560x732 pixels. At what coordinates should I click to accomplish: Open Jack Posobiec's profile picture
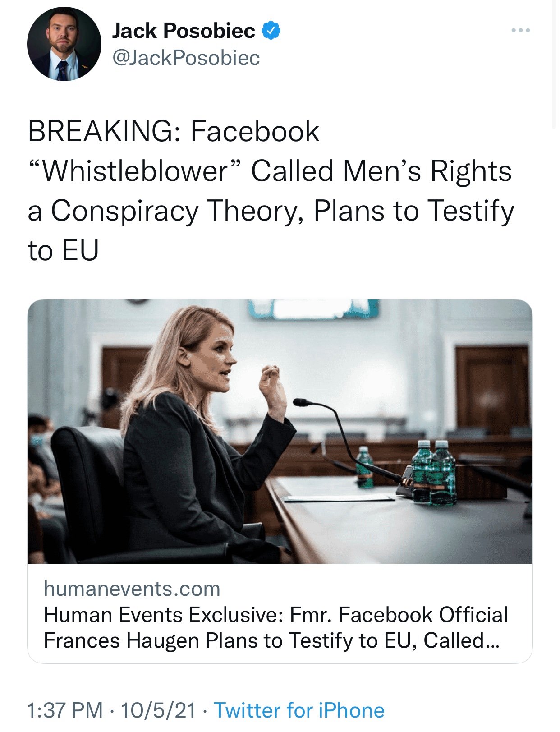(64, 44)
